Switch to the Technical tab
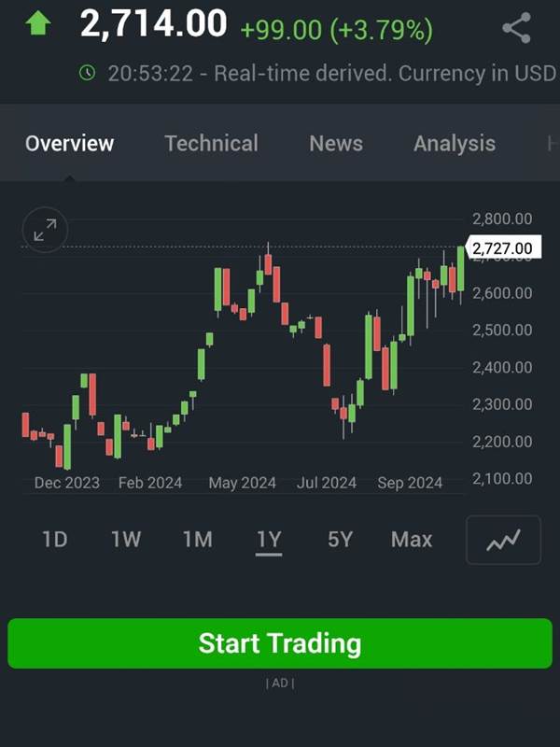This screenshot has height=747, width=560. [212, 144]
